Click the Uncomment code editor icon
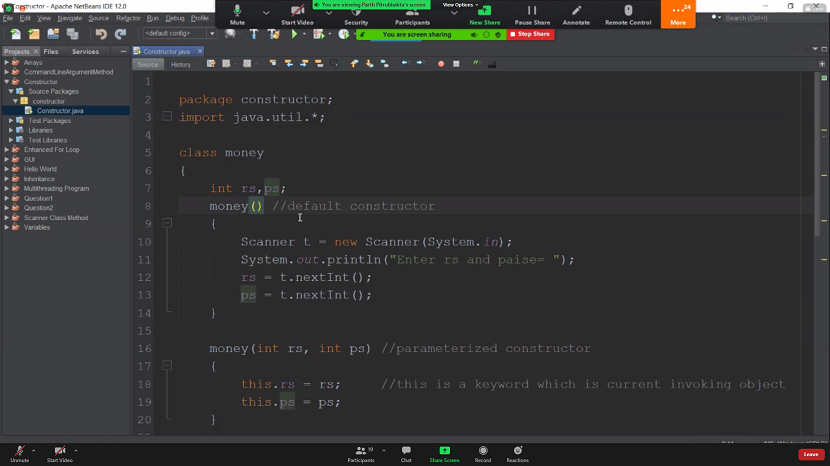 point(492,64)
